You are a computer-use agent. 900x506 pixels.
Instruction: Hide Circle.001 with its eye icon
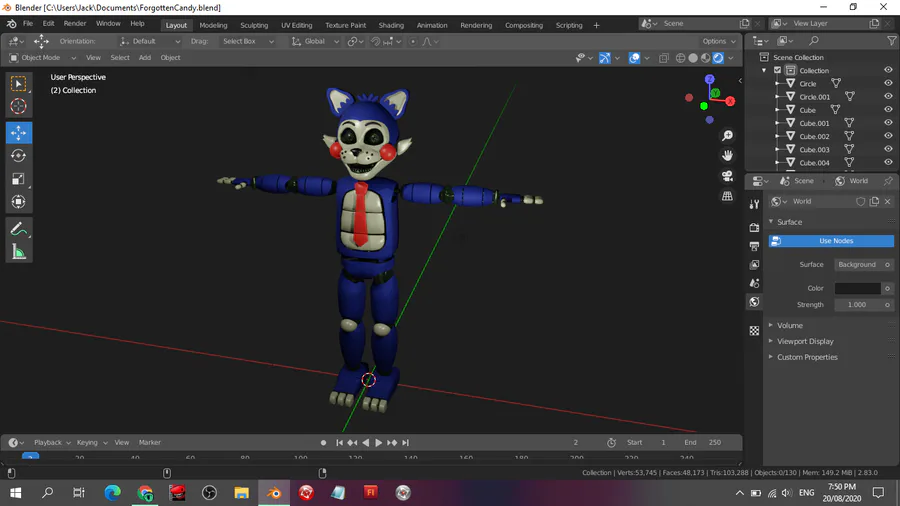(x=888, y=96)
